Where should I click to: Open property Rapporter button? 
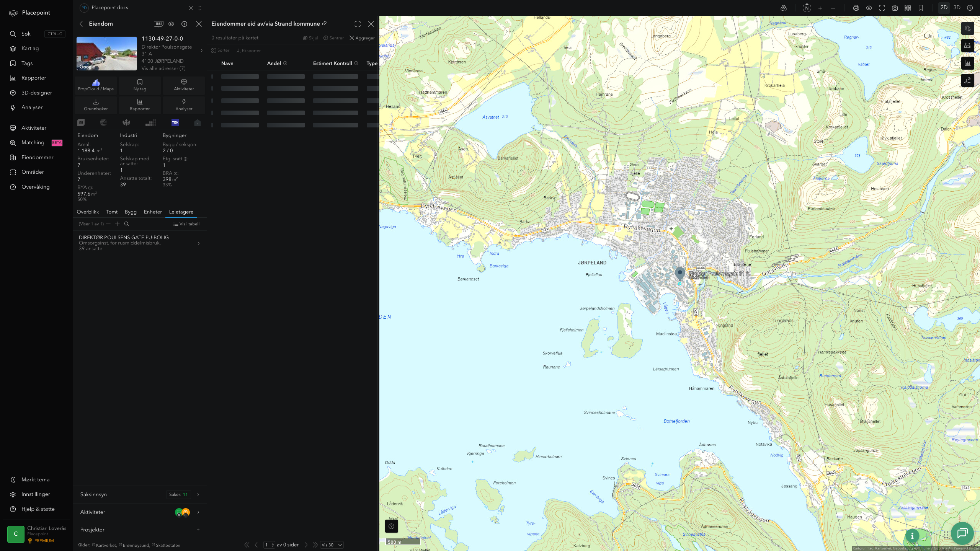point(140,105)
